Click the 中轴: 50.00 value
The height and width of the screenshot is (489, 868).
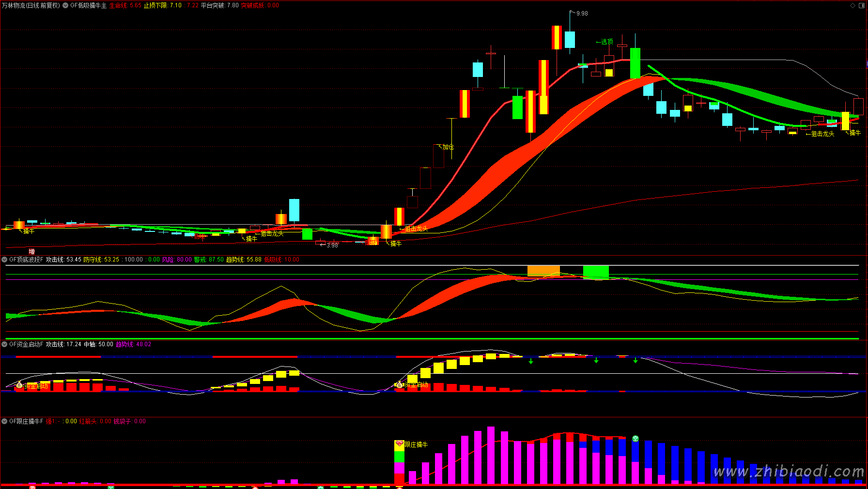pyautogui.click(x=98, y=344)
